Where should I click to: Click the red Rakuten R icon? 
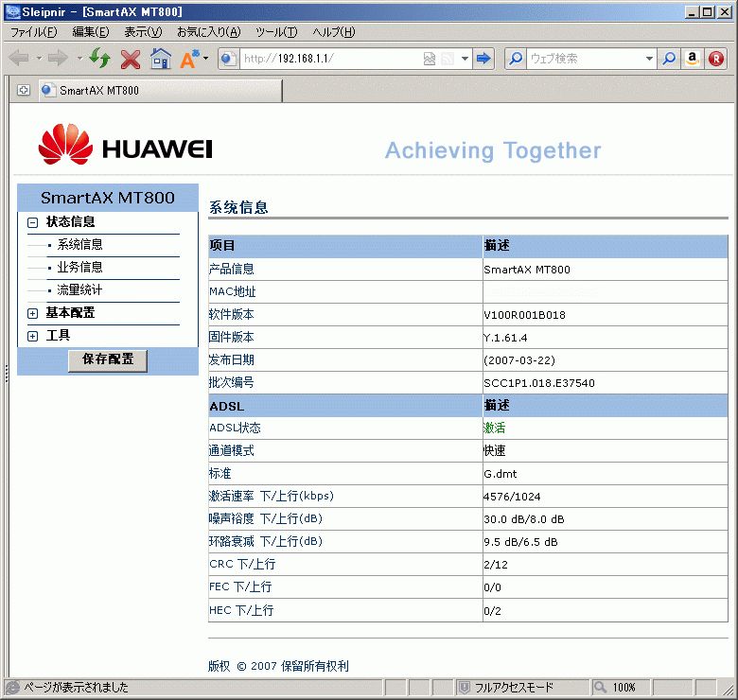click(x=716, y=59)
